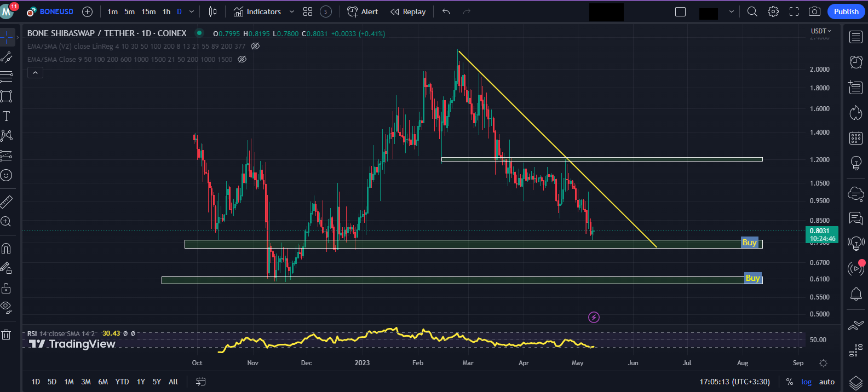Open the layout setup square icon
The image size is (868, 392).
680,11
